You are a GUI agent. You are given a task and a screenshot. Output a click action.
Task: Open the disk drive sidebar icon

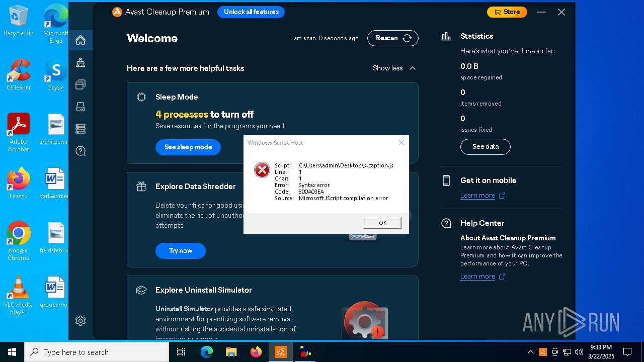pos(80,107)
